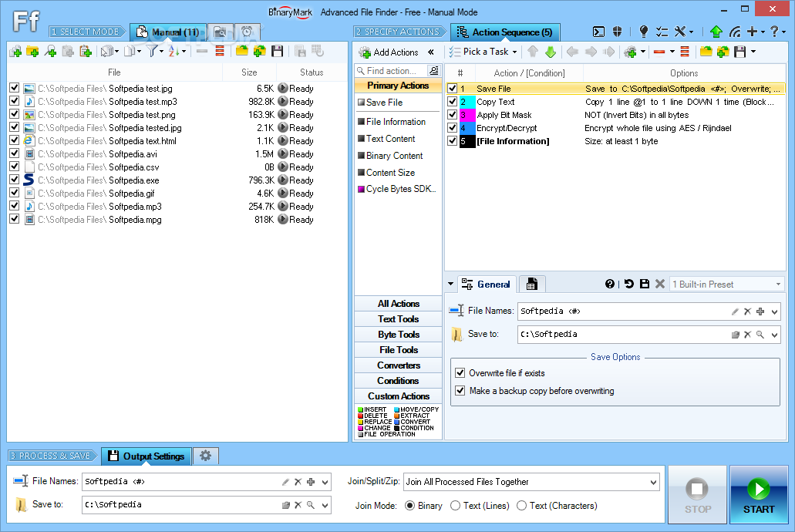Toggle checkbox for Softpedia.mpg file
795x532 pixels.
[x=15, y=219]
